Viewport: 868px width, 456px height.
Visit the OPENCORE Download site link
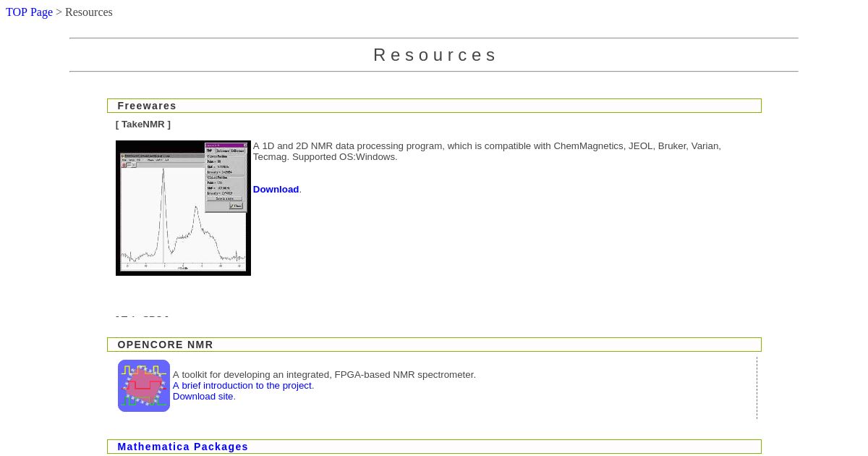click(x=203, y=396)
